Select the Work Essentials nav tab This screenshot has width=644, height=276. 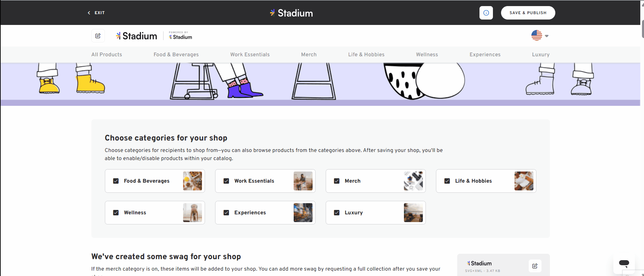click(x=250, y=54)
